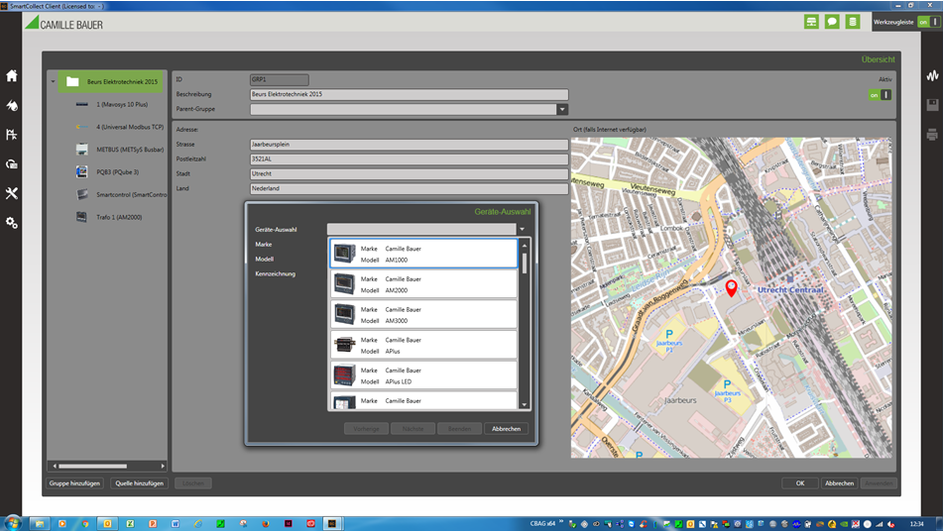Choose Camille Bauer APlus LED from list
The image size is (944, 532).
(424, 376)
